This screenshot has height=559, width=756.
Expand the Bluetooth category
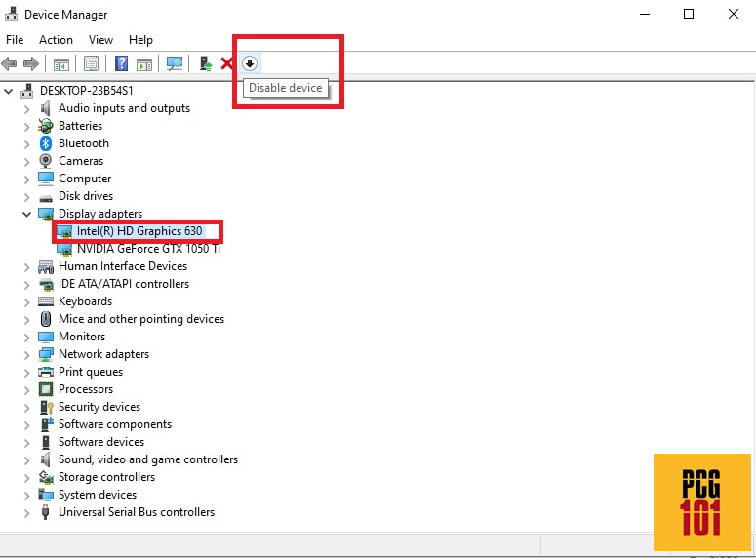27,144
